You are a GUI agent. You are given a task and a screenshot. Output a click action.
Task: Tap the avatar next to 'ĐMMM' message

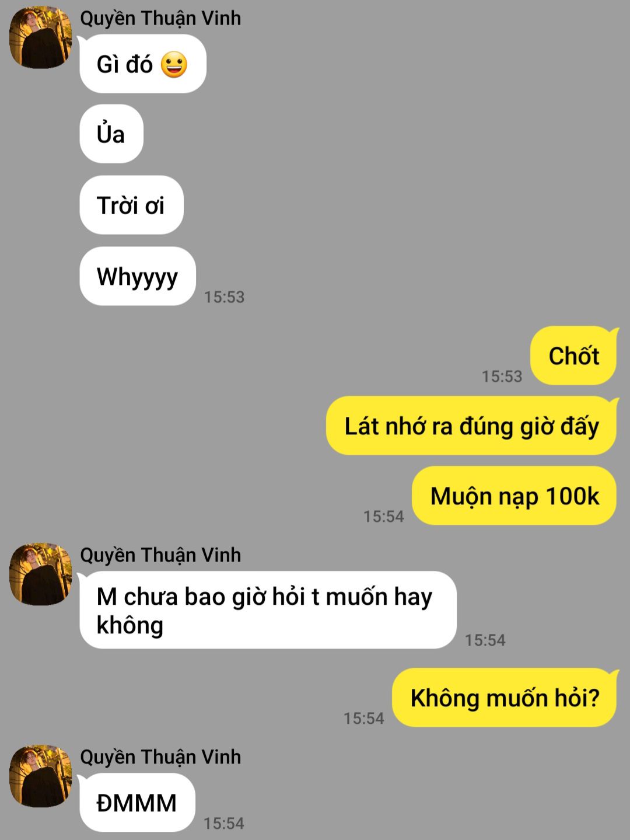tap(40, 776)
